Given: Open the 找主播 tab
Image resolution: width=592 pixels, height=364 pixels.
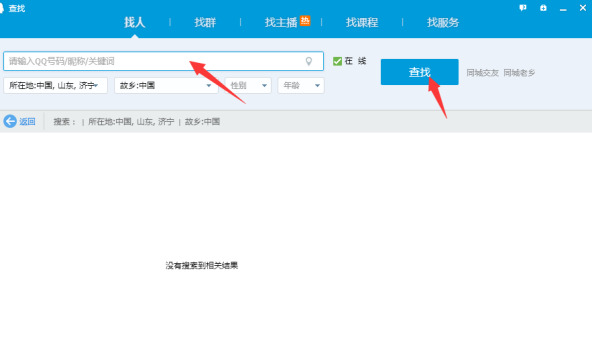Looking at the screenshot, I should point(281,22).
